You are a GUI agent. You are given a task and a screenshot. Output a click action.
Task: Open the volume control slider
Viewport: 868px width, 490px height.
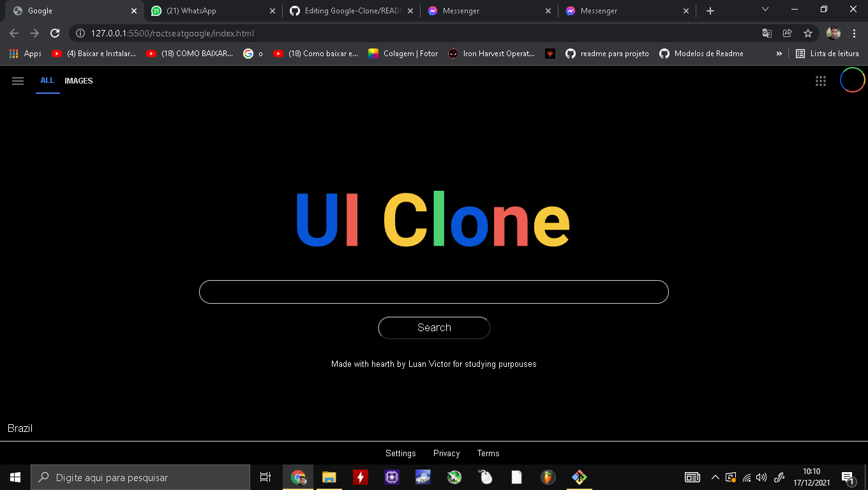point(761,477)
